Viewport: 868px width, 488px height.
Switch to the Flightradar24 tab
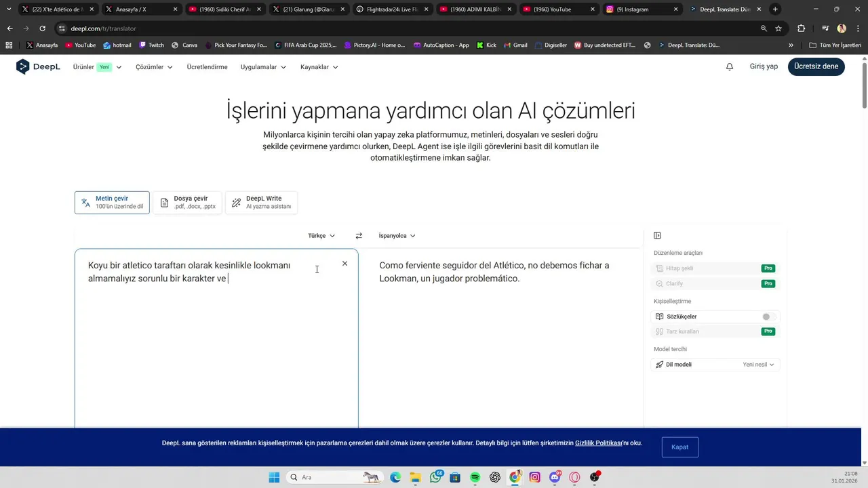click(393, 9)
